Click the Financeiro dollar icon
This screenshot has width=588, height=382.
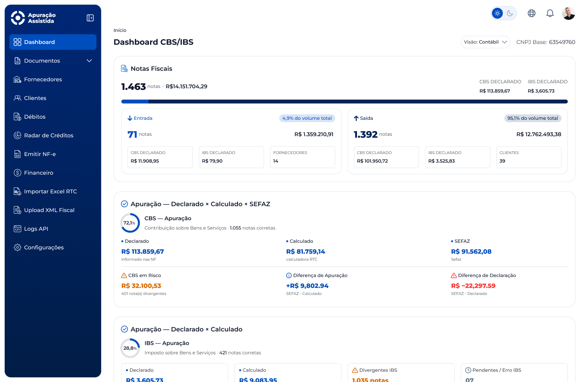pyautogui.click(x=17, y=173)
